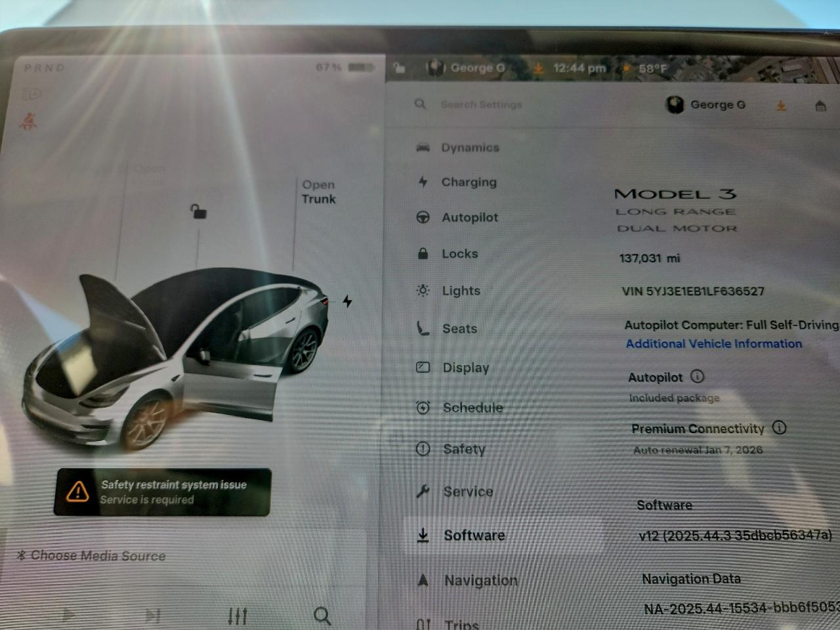Tap George G profile in top status bar
Image resolution: width=840 pixels, height=630 pixels.
(466, 68)
